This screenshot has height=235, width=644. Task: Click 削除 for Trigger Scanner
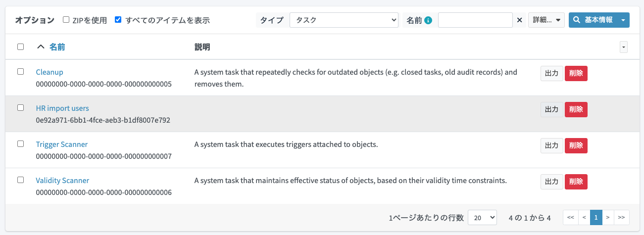(x=576, y=145)
